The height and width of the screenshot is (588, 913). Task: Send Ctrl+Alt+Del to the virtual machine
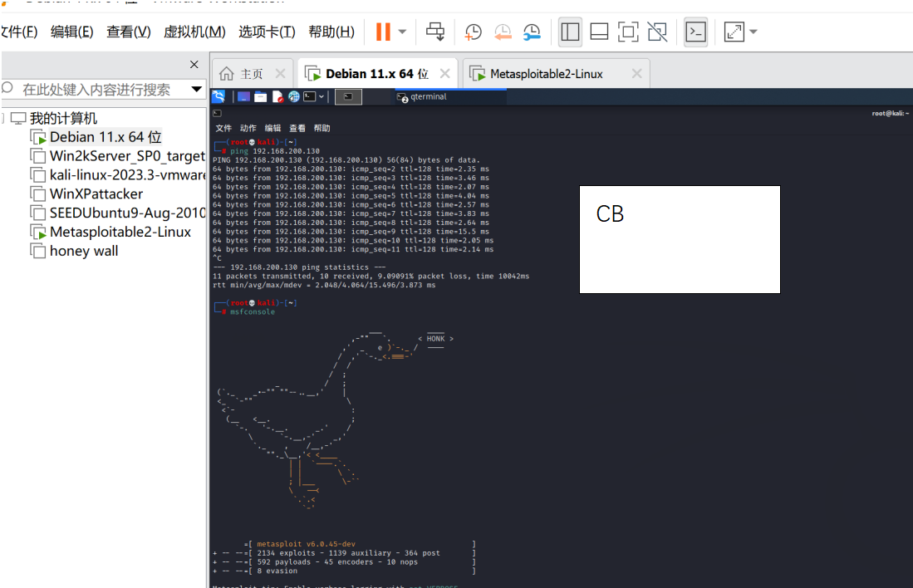click(435, 32)
